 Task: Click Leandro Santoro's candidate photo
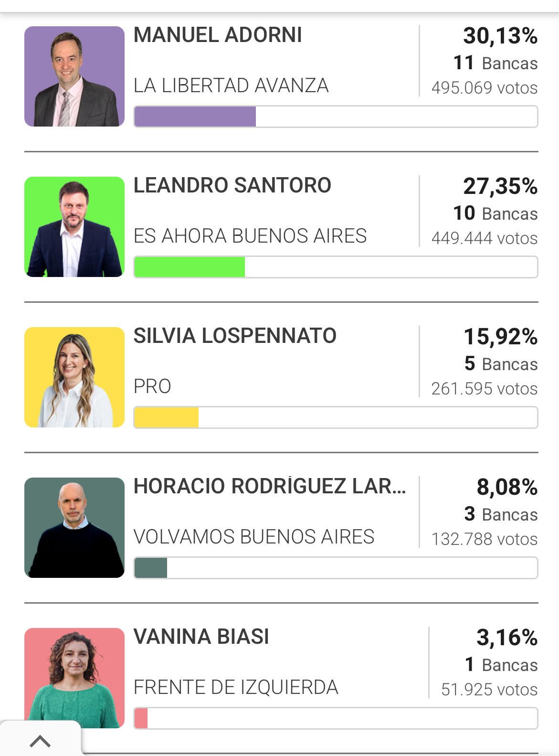pyautogui.click(x=74, y=227)
